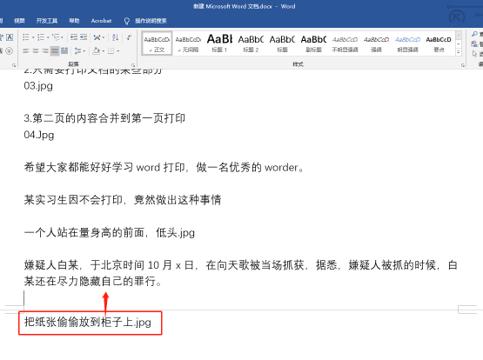Apply the 标题 1 heading style
Screen dimensions: 483x360
[x=219, y=43]
